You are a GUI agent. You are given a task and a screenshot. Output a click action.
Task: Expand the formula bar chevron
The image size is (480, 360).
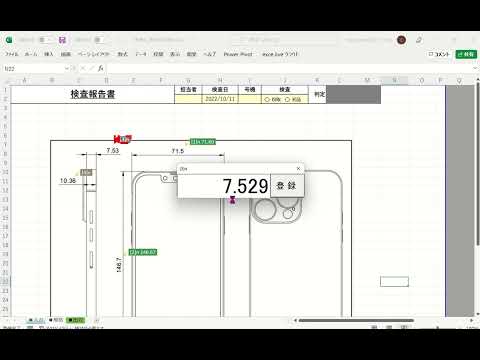tap(475, 68)
